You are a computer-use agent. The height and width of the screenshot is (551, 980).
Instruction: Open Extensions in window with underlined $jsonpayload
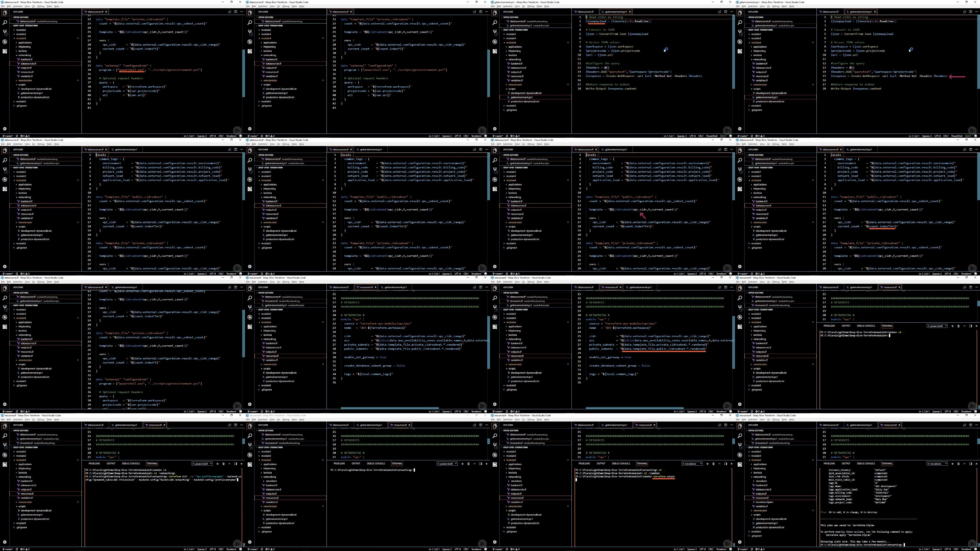495,51
